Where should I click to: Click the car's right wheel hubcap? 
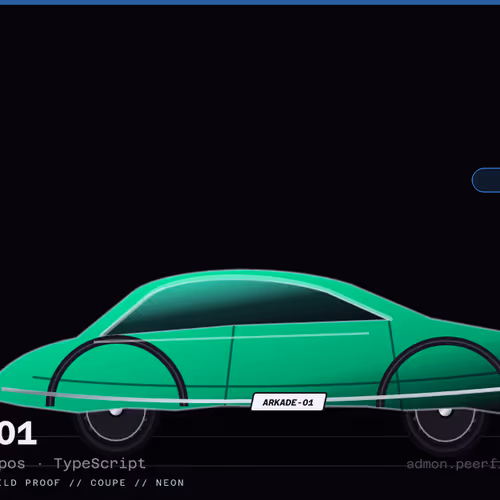[x=445, y=413]
